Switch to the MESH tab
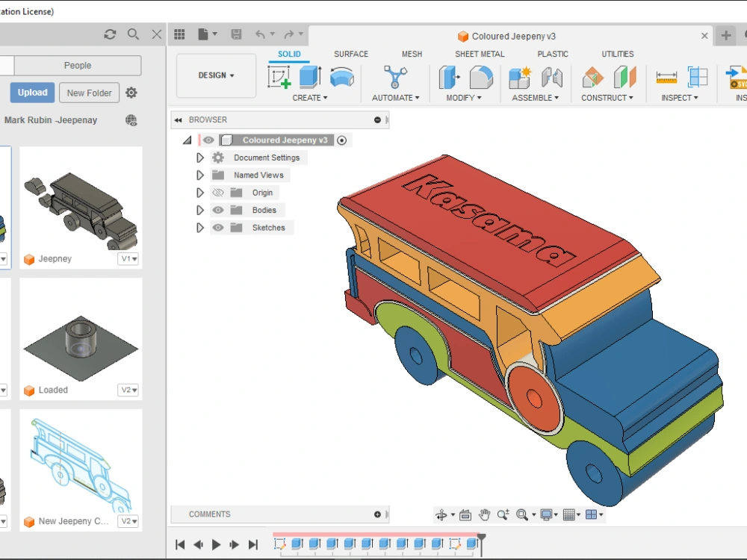 (412, 55)
